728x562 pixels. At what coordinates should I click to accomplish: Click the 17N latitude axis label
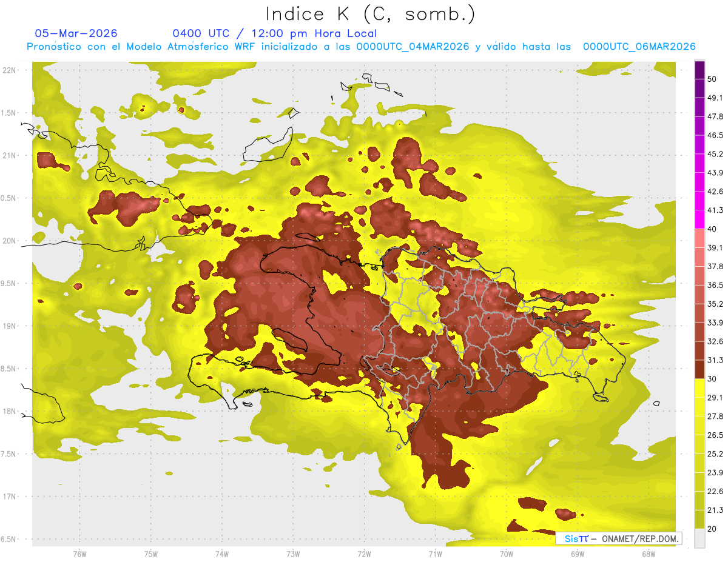9,497
